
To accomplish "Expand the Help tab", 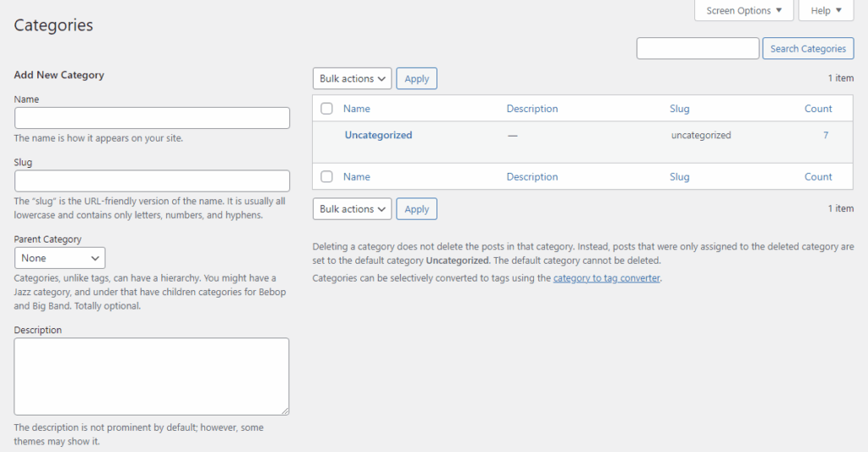I will pos(826,11).
